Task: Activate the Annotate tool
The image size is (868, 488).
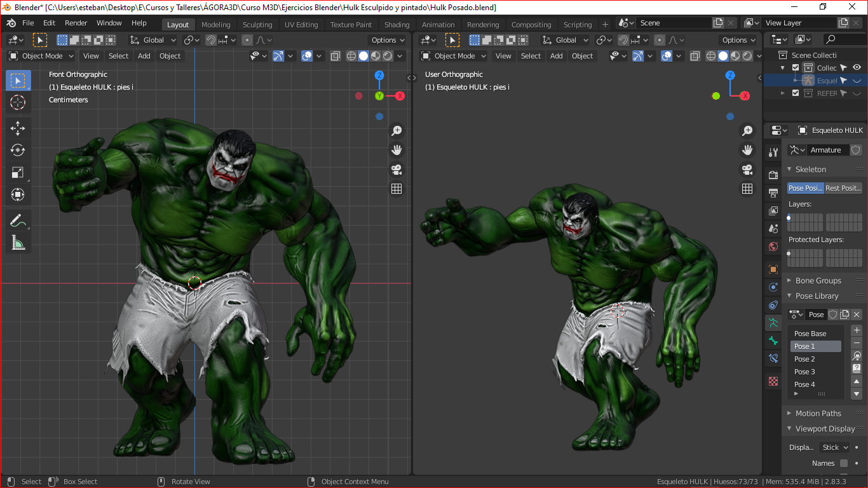Action: tap(18, 220)
